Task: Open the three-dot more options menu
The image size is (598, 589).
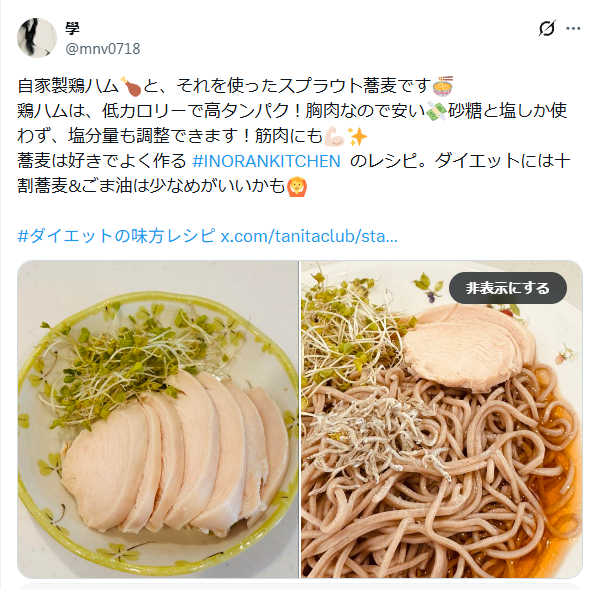Action: click(573, 28)
